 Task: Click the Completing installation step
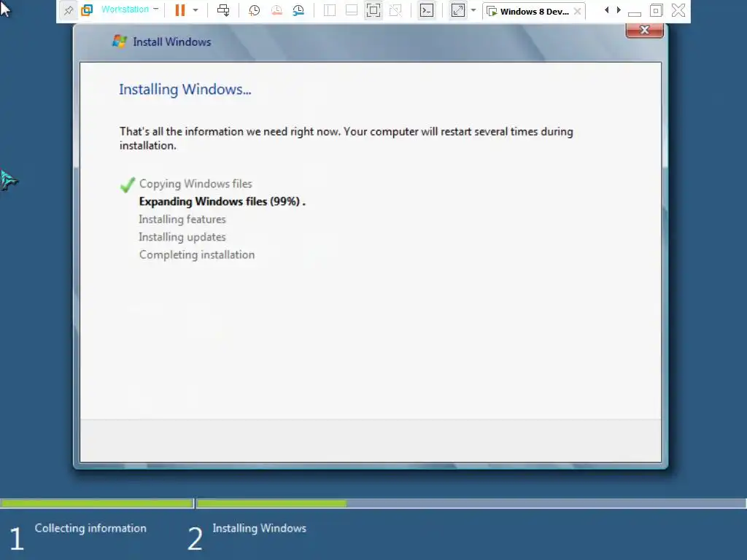pos(197,254)
